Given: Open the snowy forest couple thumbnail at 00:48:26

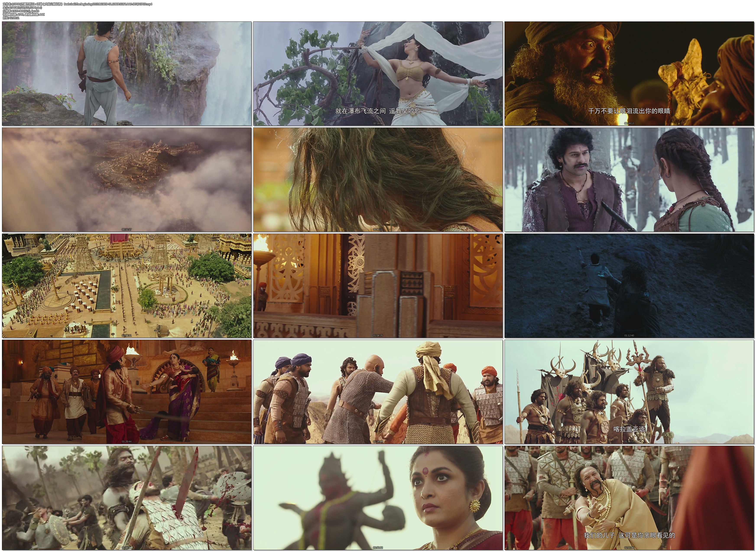Looking at the screenshot, I should (x=629, y=179).
